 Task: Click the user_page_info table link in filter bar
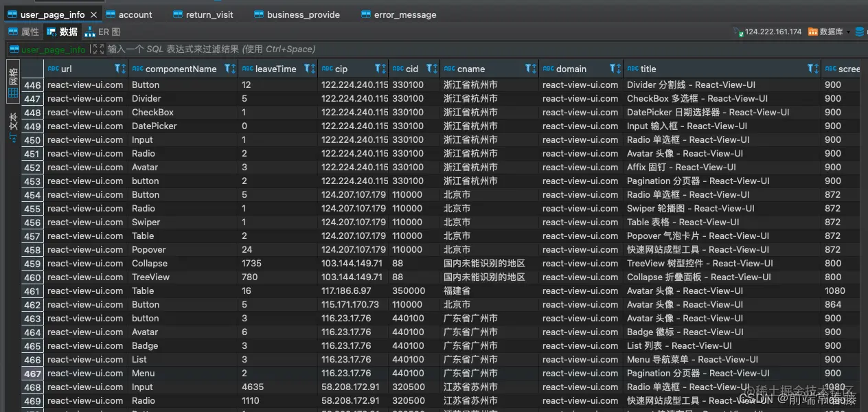(x=47, y=49)
